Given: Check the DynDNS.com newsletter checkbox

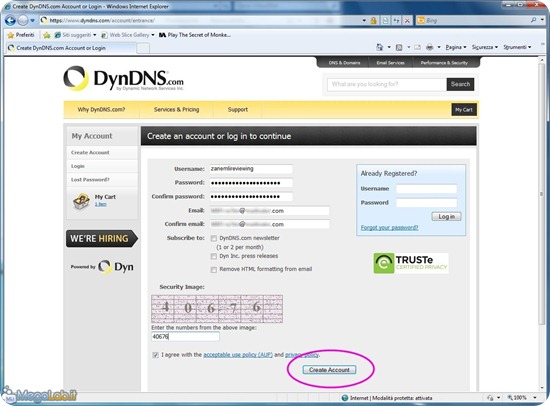Looking at the screenshot, I should coord(214,238).
